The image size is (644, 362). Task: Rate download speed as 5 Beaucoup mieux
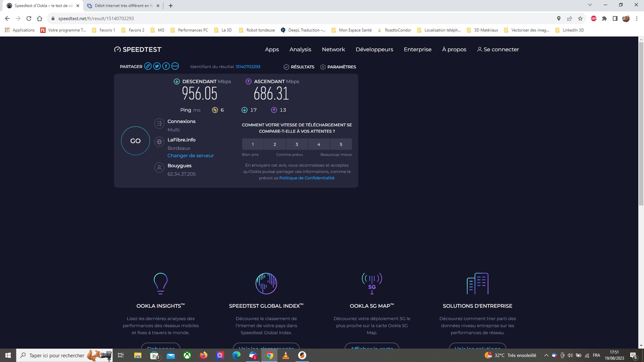coord(341,144)
